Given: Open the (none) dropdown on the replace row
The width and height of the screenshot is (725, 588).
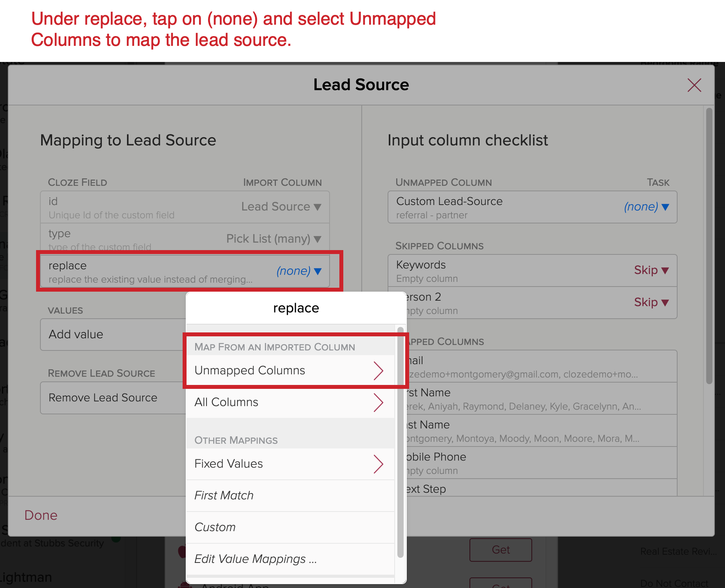Looking at the screenshot, I should pyautogui.click(x=299, y=270).
